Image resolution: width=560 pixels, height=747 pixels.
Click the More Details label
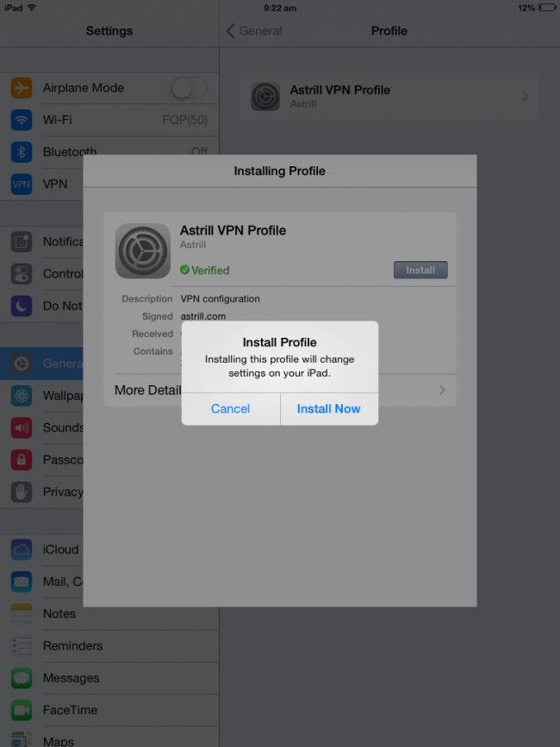(147, 390)
